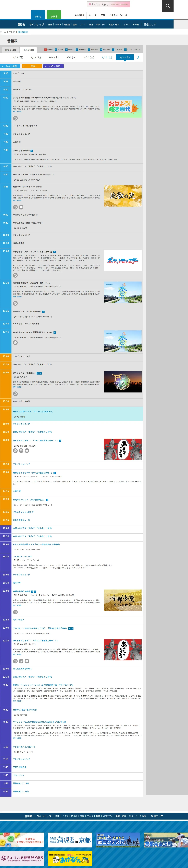Open 番組表 in the footer navigation
Viewport: 188px width, 868px height.
(29, 816)
